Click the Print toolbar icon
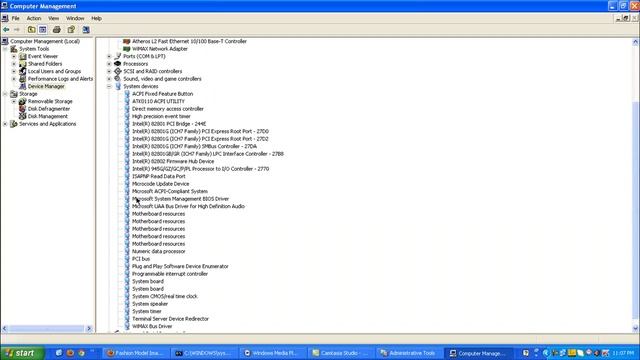640x360 pixels. click(x=57, y=29)
